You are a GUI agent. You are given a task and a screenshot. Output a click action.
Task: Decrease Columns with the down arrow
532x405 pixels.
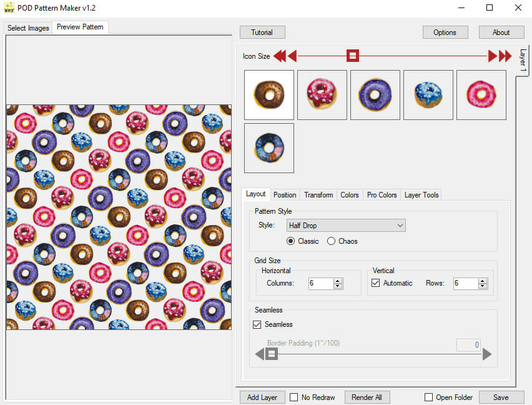(x=338, y=286)
